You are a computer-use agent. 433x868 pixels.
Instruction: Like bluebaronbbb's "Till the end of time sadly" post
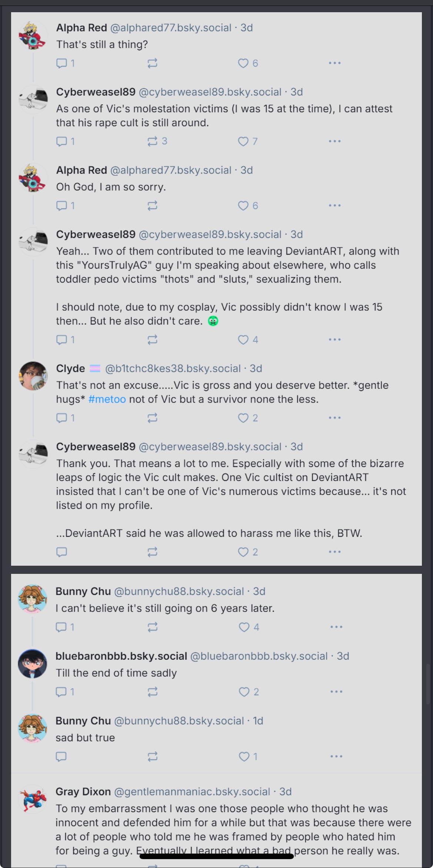coord(244,692)
